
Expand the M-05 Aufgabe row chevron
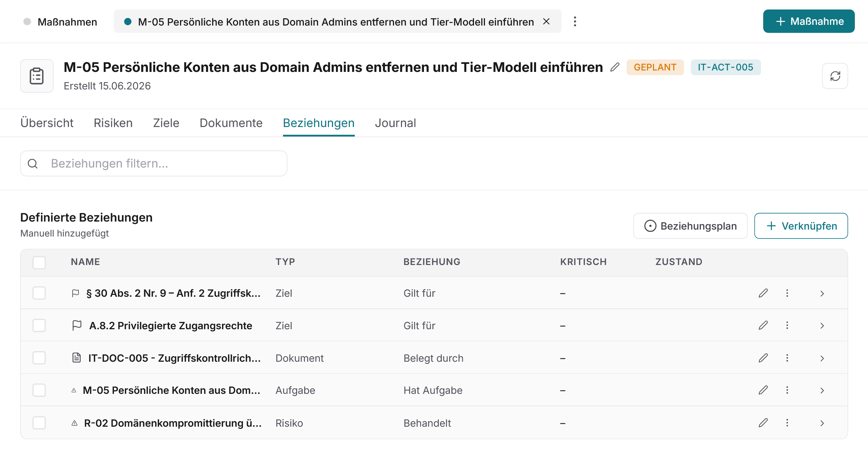[822, 391]
